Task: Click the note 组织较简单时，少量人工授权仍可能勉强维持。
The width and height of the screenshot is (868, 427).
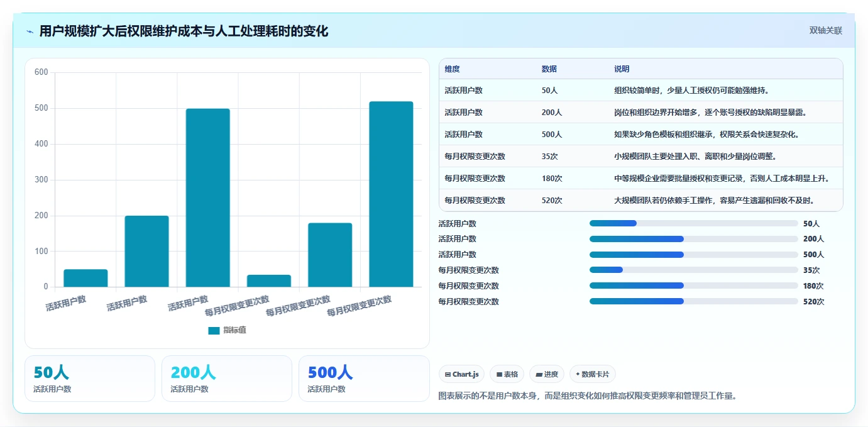Action: coord(692,91)
